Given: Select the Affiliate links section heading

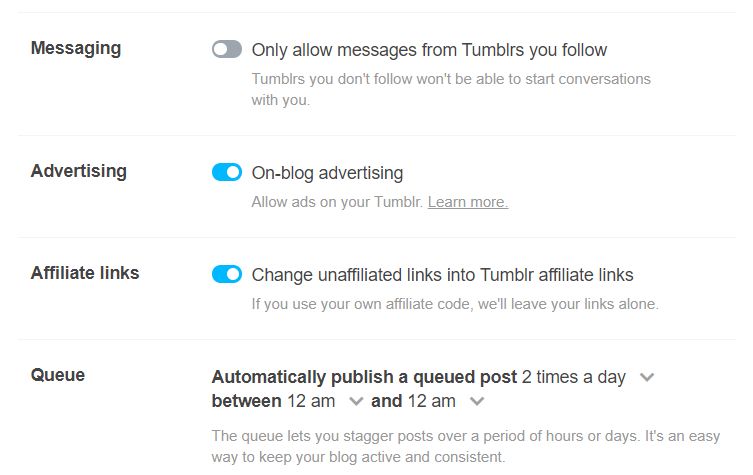Looking at the screenshot, I should pyautogui.click(x=85, y=273).
